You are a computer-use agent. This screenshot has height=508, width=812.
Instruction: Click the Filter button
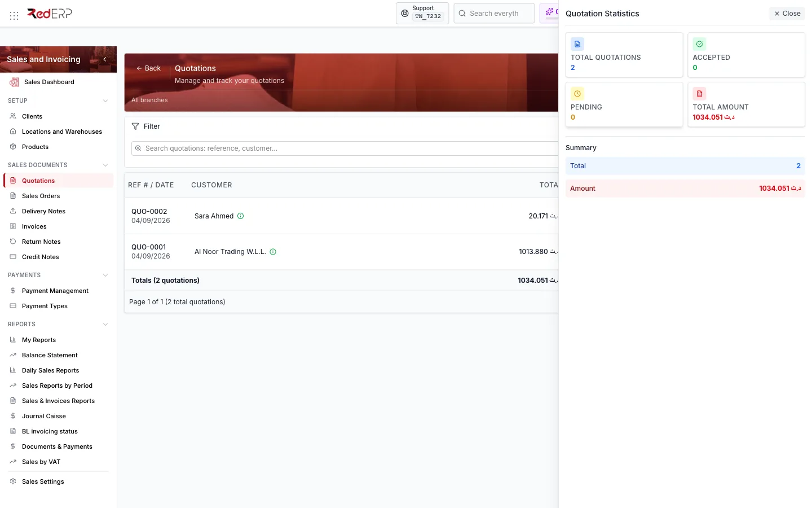pos(146,126)
